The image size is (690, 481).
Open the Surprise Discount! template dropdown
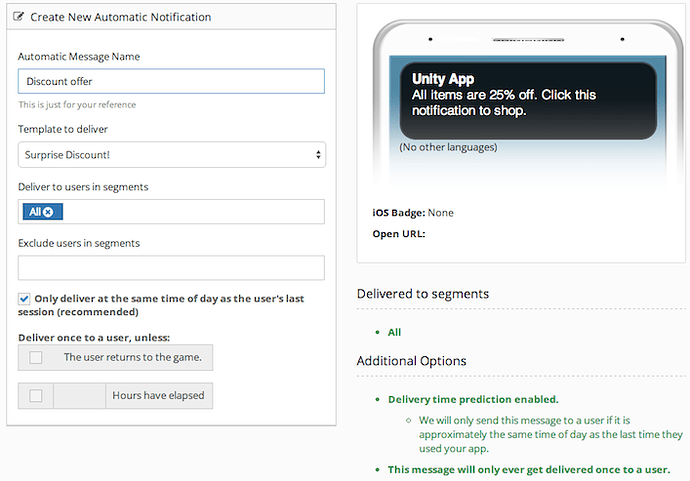pos(170,155)
